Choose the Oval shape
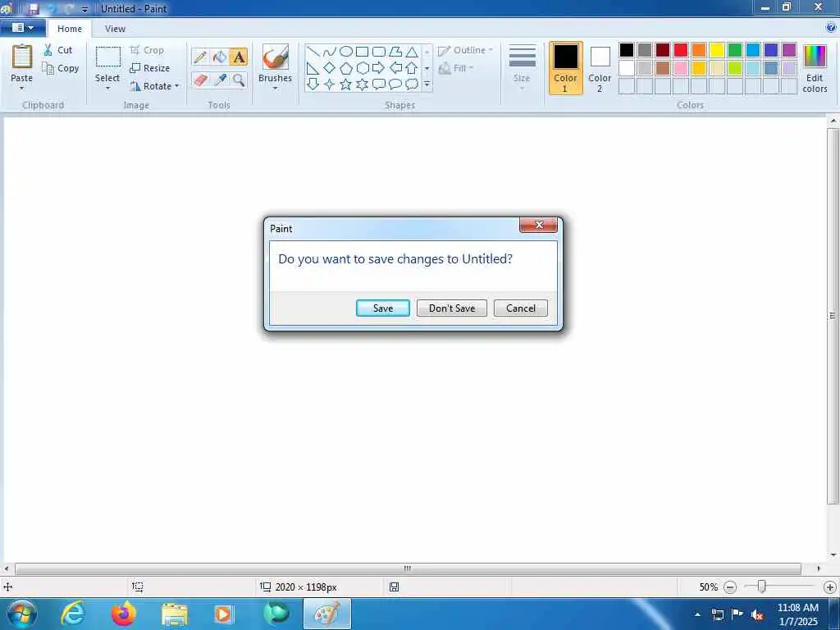Screen dimensions: 840x630 [346, 52]
